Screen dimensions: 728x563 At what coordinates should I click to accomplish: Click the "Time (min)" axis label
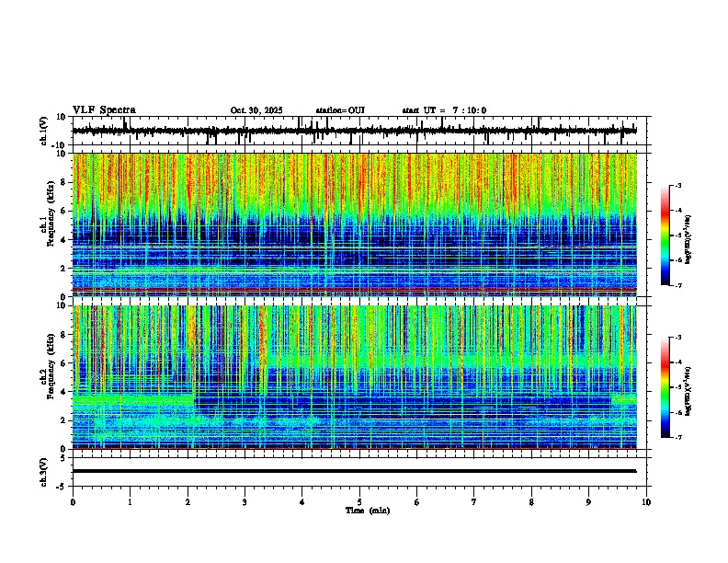[x=368, y=511]
